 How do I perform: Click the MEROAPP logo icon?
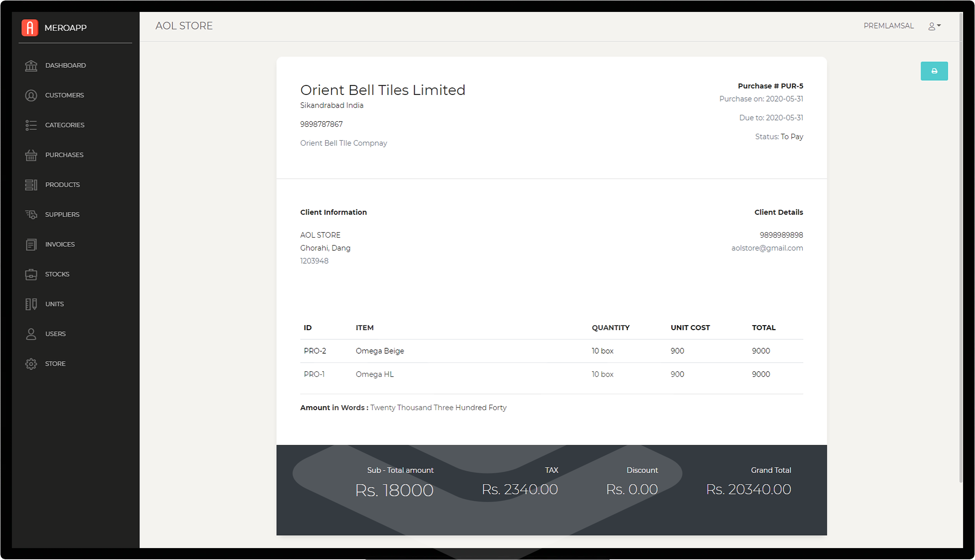[30, 28]
